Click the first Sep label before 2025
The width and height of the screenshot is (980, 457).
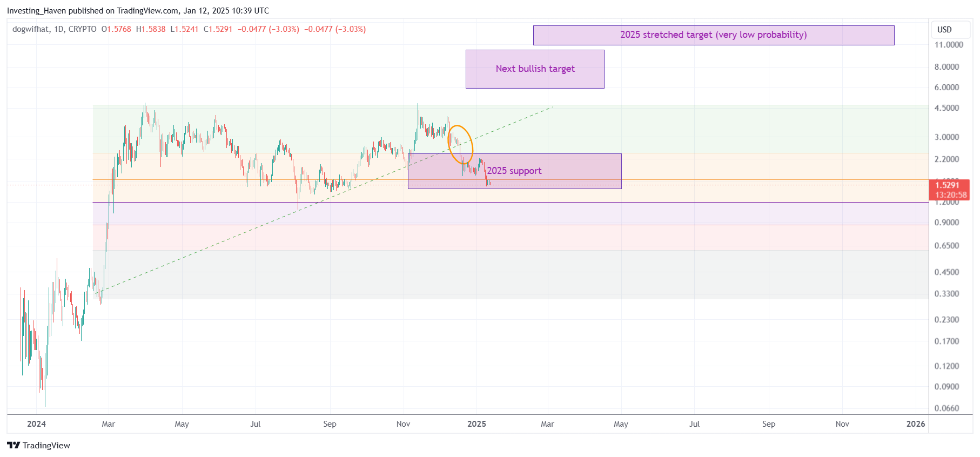pos(330,424)
